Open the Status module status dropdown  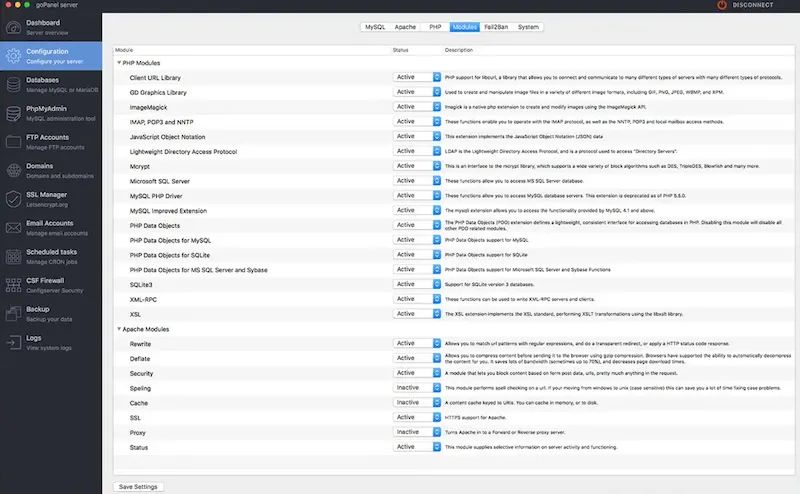pyautogui.click(x=417, y=447)
